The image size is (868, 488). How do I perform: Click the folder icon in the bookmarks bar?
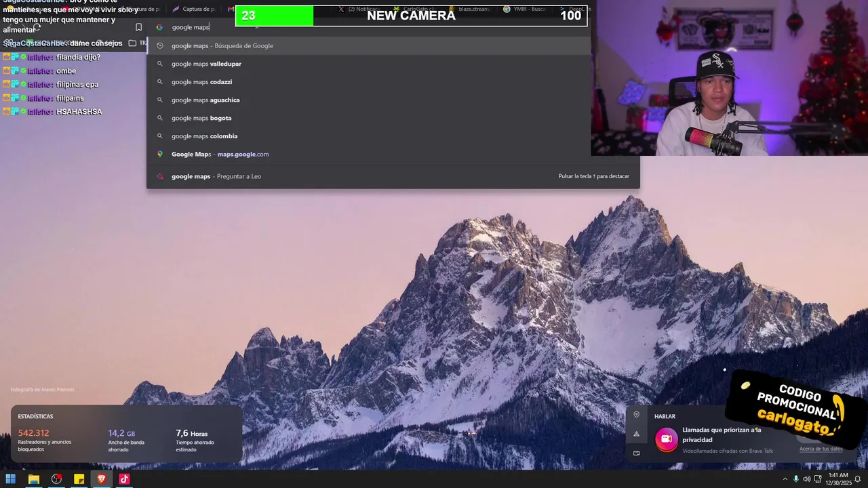point(132,43)
